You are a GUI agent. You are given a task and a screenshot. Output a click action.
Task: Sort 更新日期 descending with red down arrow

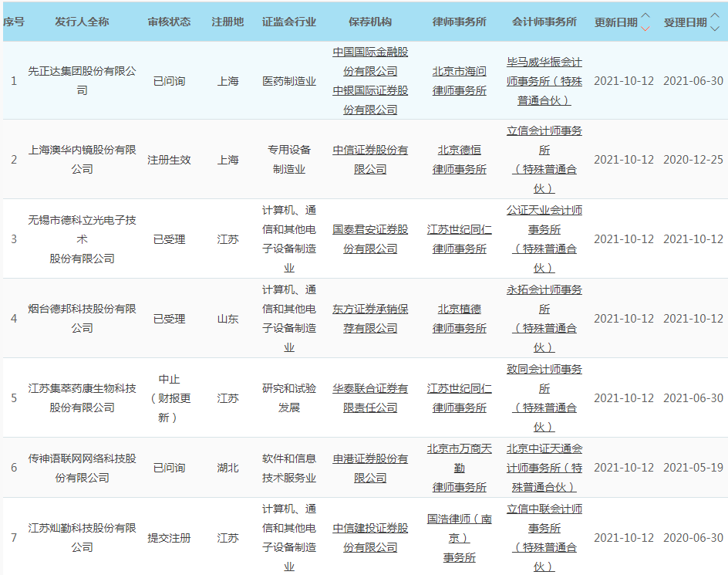pos(645,28)
